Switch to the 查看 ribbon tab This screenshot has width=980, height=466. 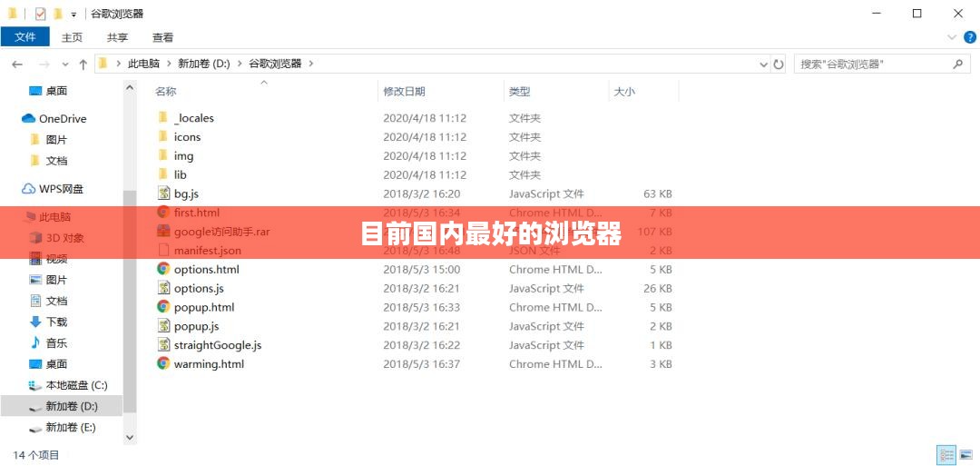[x=162, y=37]
